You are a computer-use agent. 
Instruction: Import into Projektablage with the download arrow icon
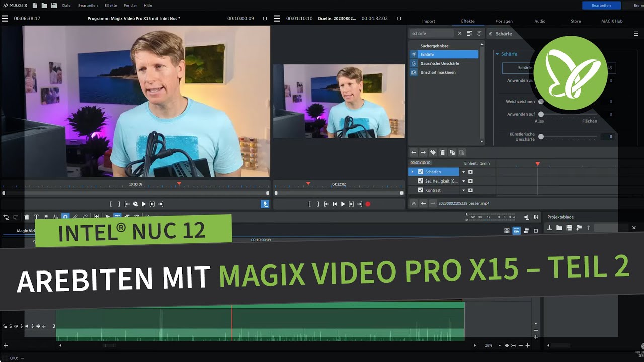point(550,228)
